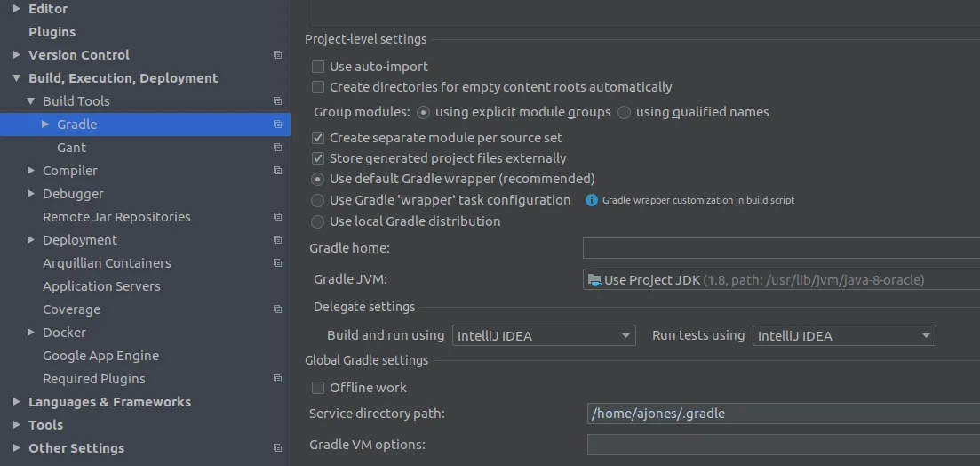
Task: Click project-level icon next to Required Plugins
Action: point(277,379)
